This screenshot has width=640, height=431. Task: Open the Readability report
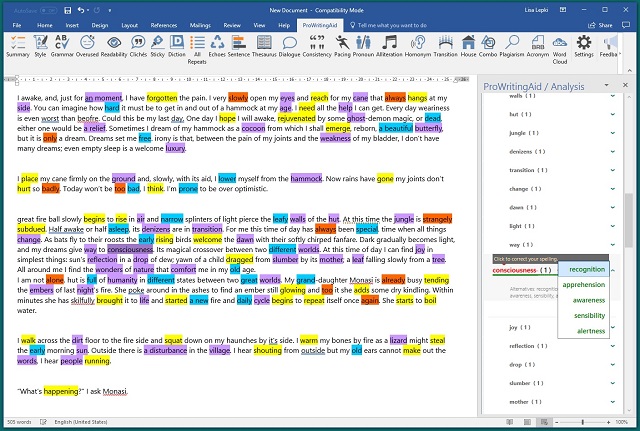[114, 46]
